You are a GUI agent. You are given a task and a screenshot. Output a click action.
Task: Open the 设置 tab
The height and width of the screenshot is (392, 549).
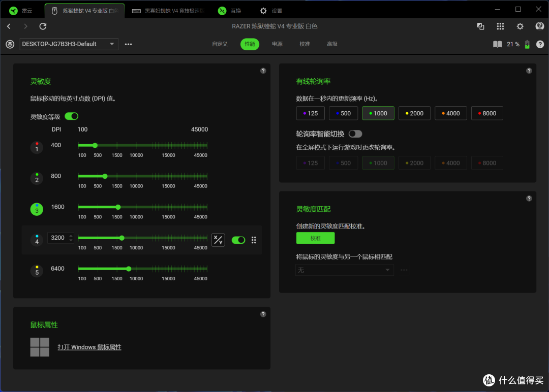point(271,11)
